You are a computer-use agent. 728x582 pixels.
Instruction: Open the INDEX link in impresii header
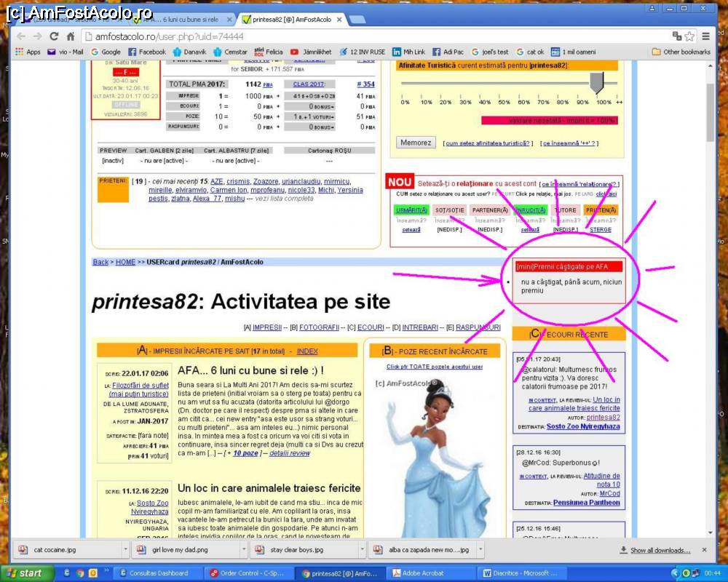click(307, 351)
